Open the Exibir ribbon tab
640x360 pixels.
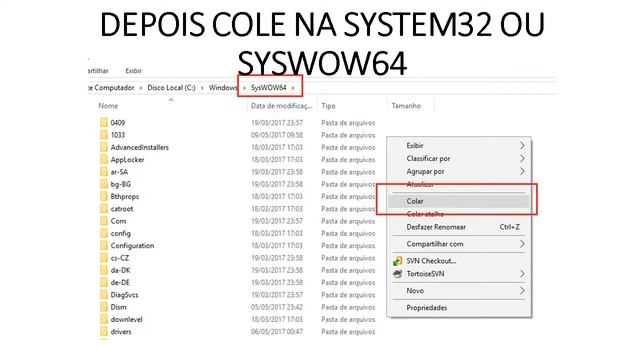coord(133,71)
